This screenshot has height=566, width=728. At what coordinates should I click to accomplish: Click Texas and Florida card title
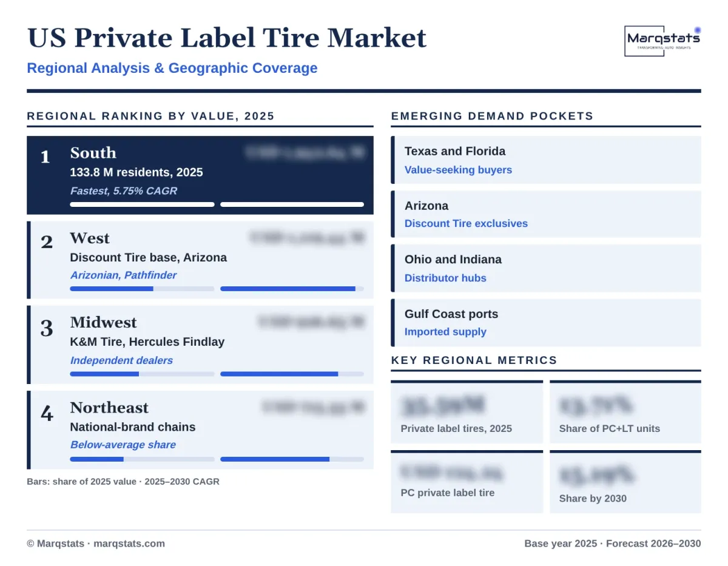tap(455, 151)
